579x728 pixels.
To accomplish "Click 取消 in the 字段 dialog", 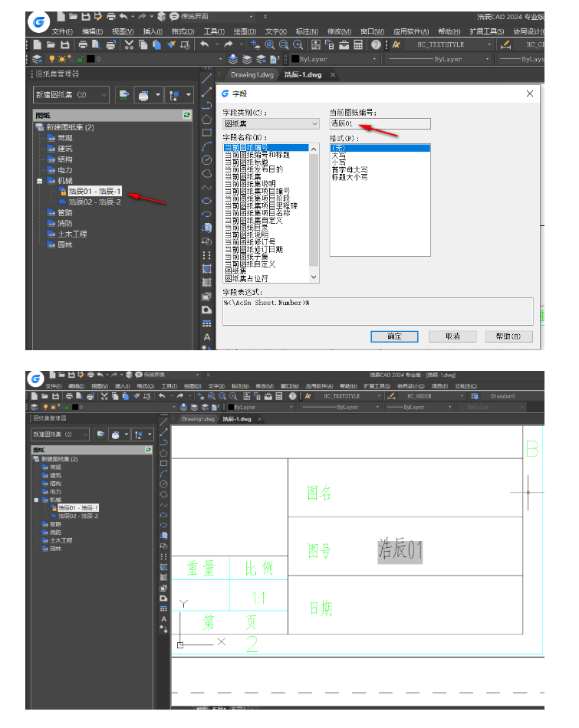I will [x=452, y=336].
